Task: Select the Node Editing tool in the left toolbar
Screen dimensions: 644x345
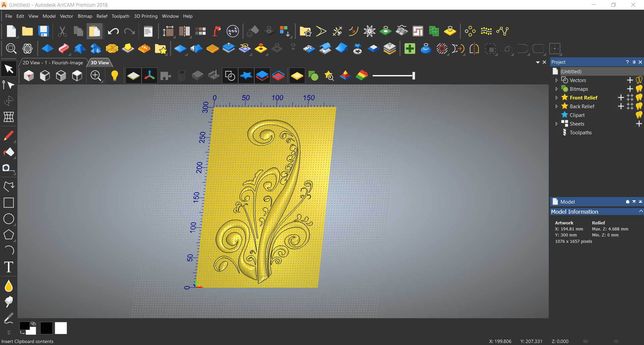Action: (8, 85)
